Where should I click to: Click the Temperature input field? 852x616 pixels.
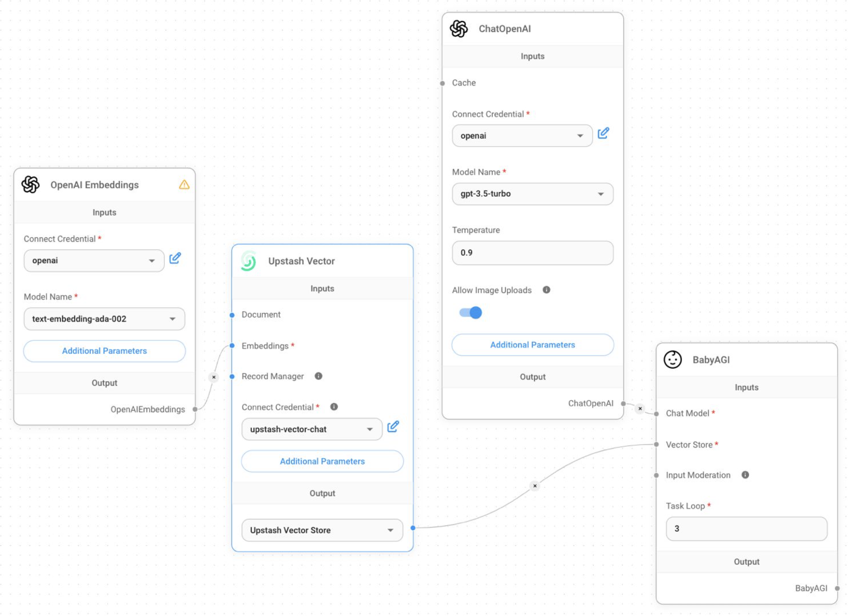coord(532,253)
